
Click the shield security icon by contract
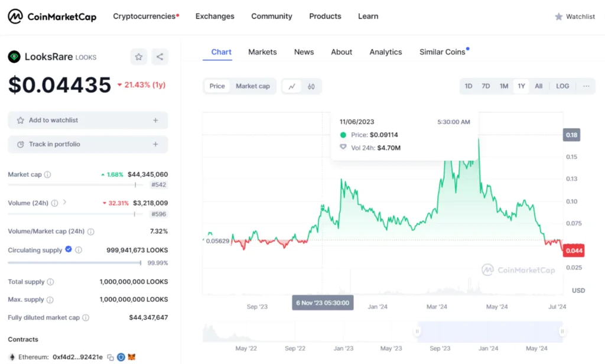tap(121, 357)
